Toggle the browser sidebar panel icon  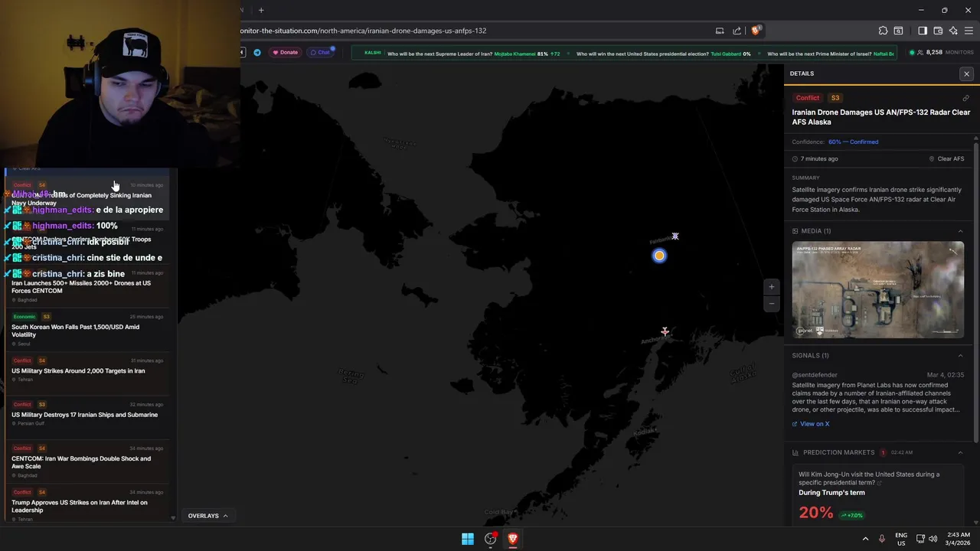pyautogui.click(x=922, y=31)
